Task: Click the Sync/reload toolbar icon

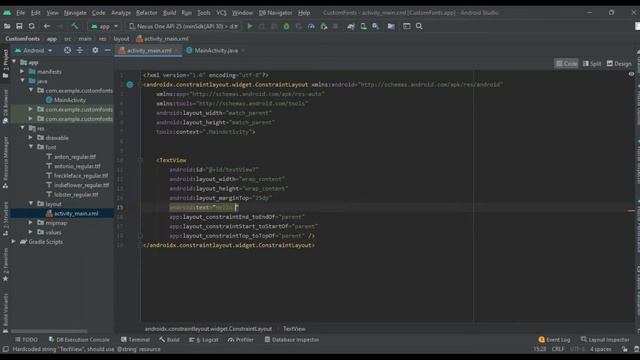Action: pyautogui.click(x=31, y=26)
